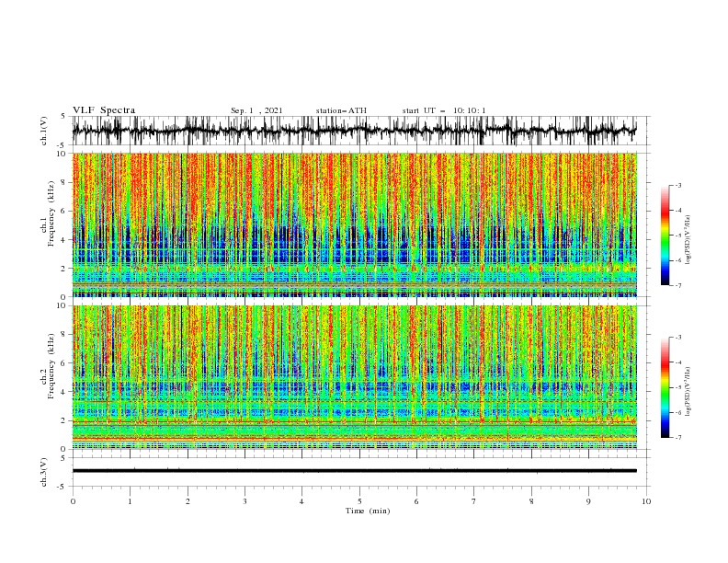Click the ch.3 flat waveform trace
This screenshot has width=728, height=563.
point(354,471)
